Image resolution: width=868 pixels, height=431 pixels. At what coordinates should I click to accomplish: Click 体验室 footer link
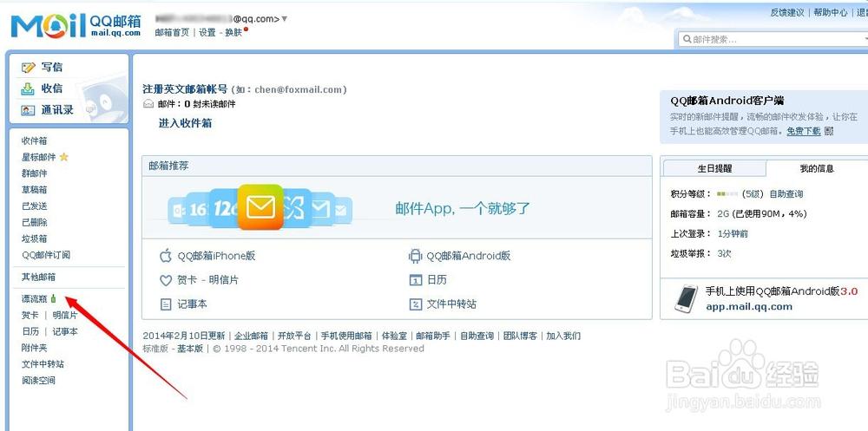click(x=394, y=336)
